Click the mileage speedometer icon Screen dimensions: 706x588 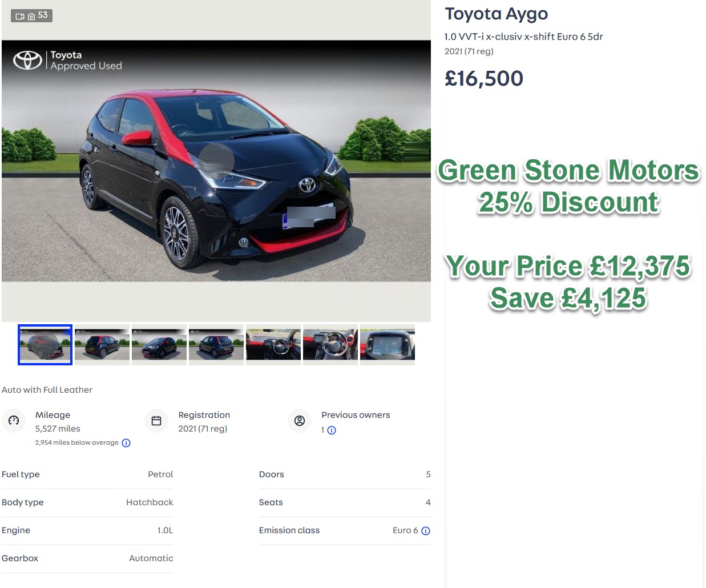(x=14, y=421)
